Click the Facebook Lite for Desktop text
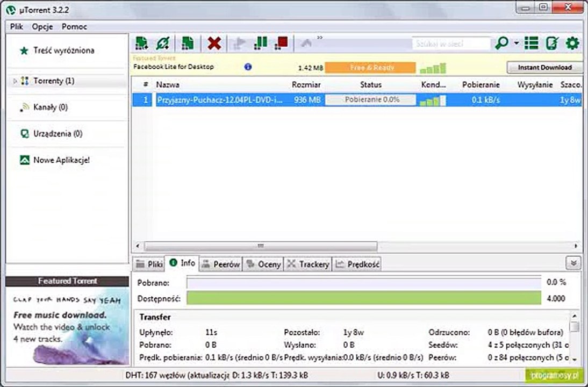 point(174,67)
